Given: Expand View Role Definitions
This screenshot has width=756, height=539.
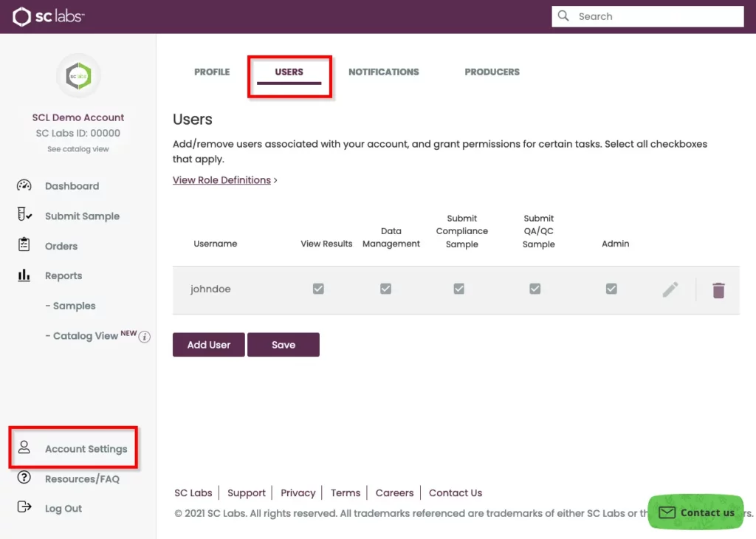Looking at the screenshot, I should [x=224, y=180].
